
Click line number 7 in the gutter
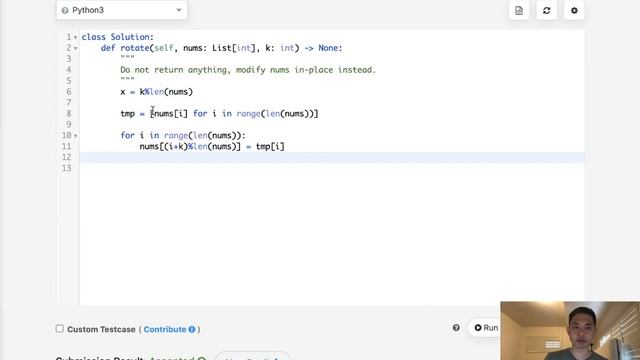pos(69,102)
